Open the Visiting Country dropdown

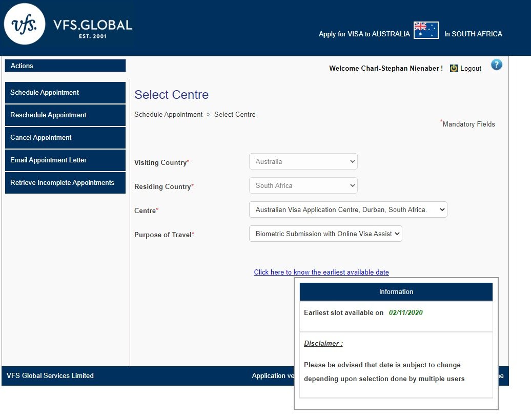(x=303, y=161)
